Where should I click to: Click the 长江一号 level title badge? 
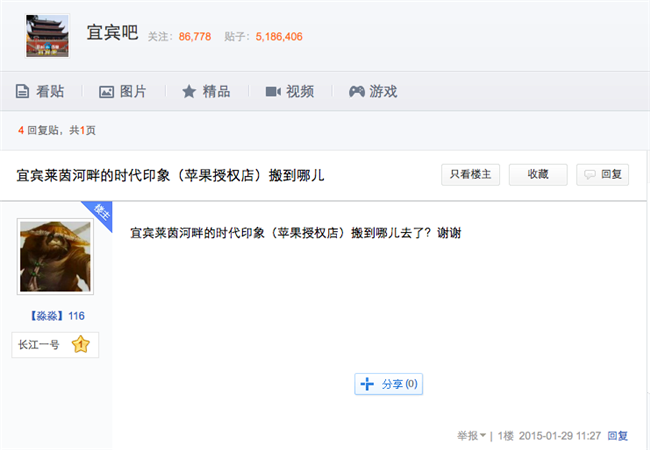coord(40,345)
